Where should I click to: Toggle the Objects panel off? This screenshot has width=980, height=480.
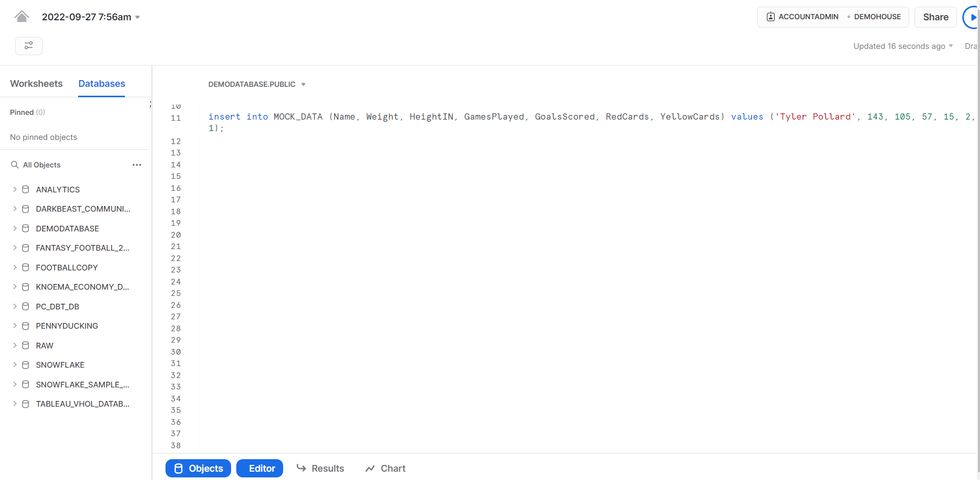(x=198, y=468)
